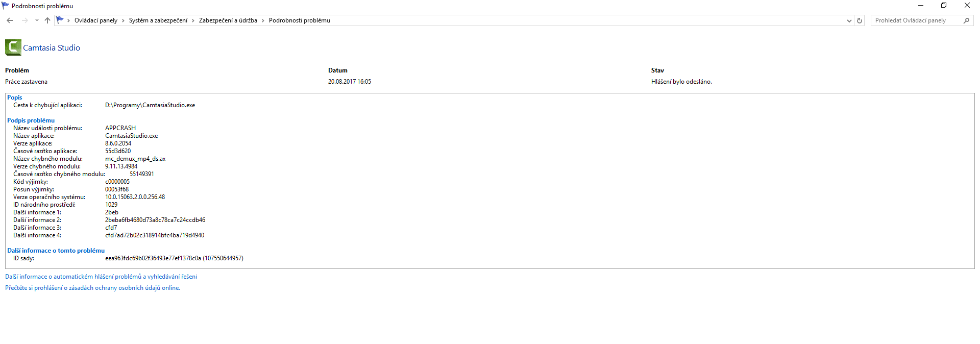The width and height of the screenshot is (980, 344).
Task: Click the window title bar flag icon
Action: tap(6, 6)
